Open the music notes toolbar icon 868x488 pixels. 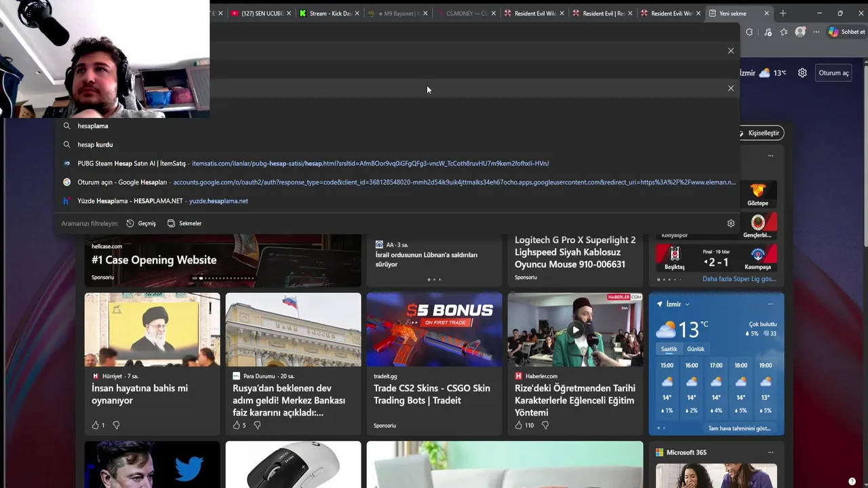pos(768,32)
